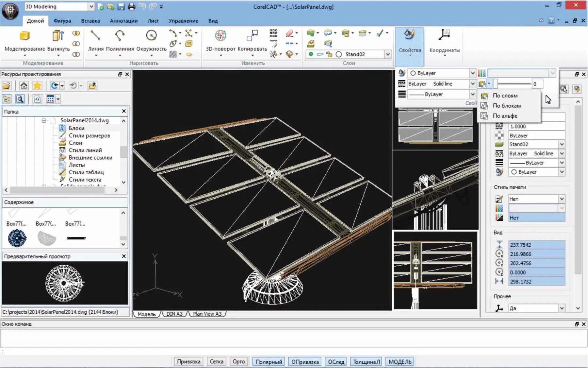Viewport: 588px width, 368px height.
Task: Toggle ТолщинаЛ line weight display
Action: pos(366,361)
